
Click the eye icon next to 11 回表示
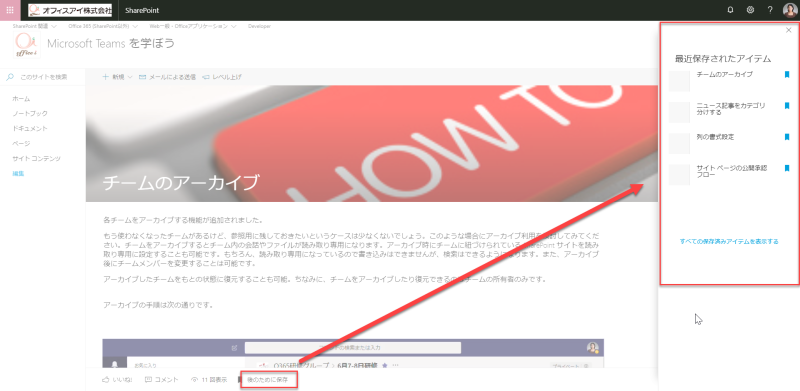click(194, 380)
